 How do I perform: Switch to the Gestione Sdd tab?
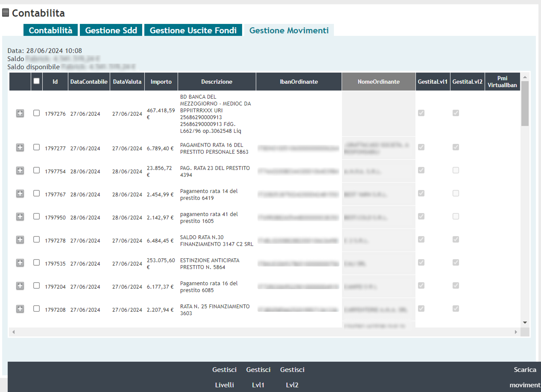click(x=111, y=30)
